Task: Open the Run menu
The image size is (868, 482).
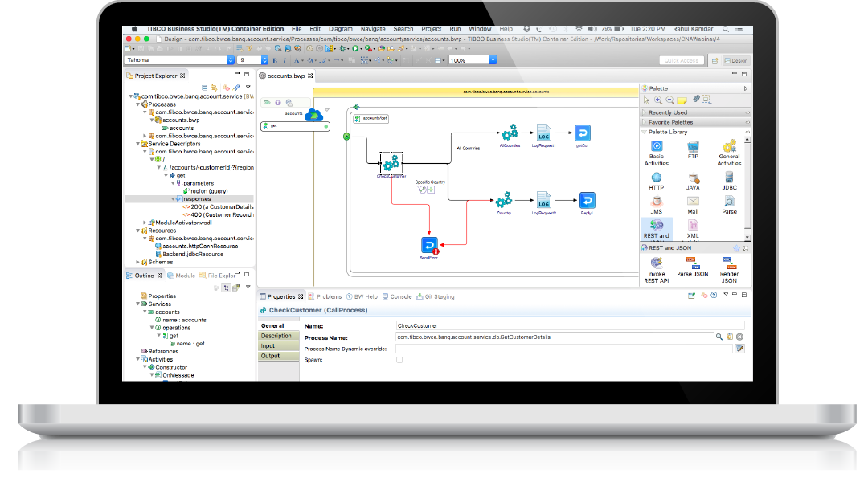Action: (455, 29)
